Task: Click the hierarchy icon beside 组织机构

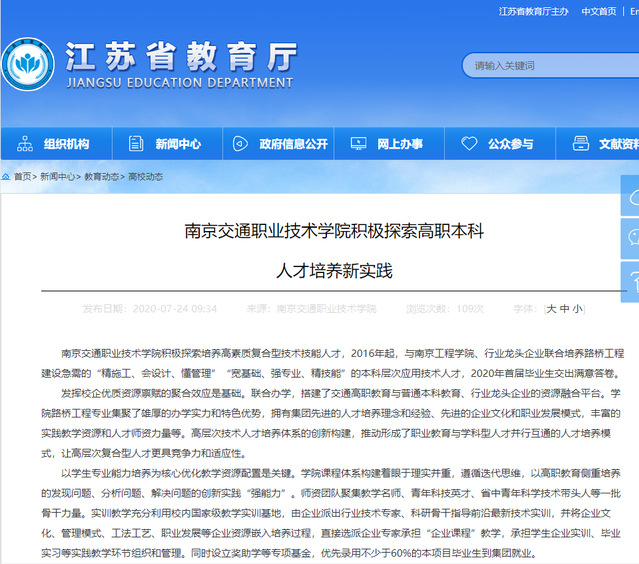Action: coord(25,144)
